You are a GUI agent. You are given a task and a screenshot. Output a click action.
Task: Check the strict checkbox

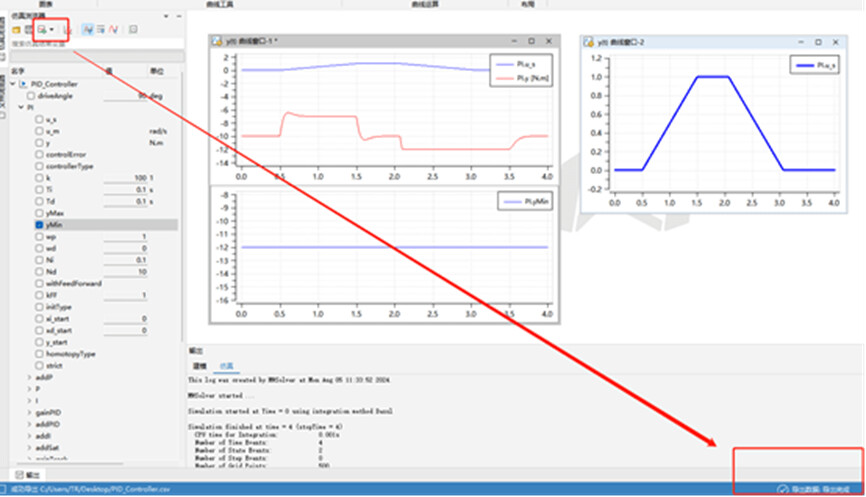point(39,366)
